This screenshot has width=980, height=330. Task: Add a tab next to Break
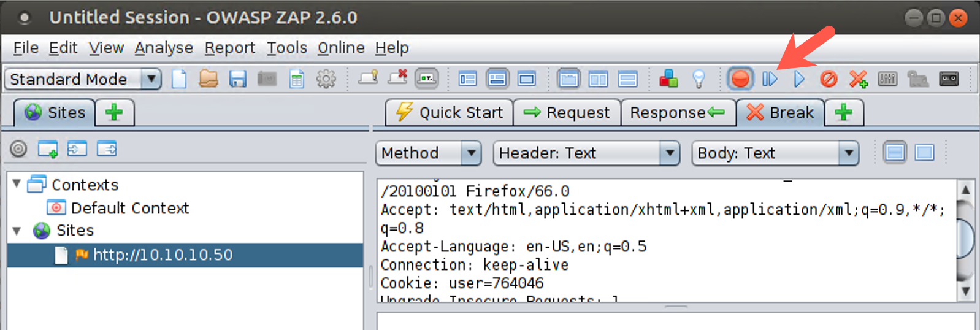coord(844,113)
